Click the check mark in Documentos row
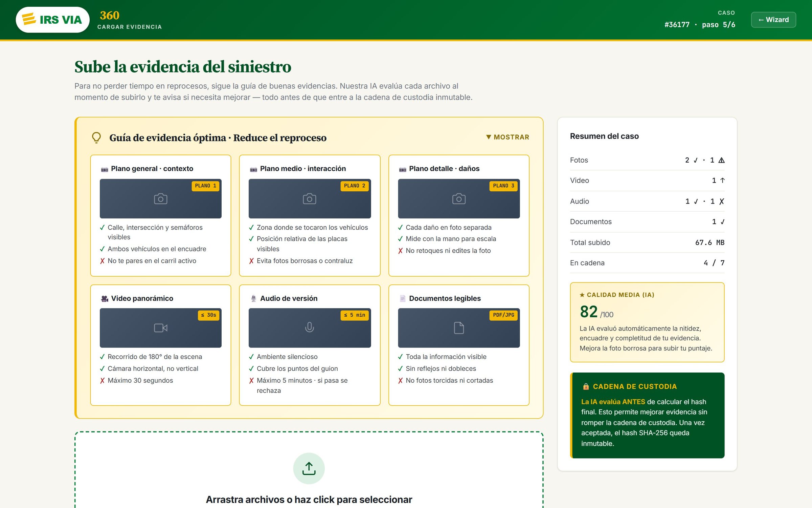Viewport: 812px width, 508px height. pos(722,222)
